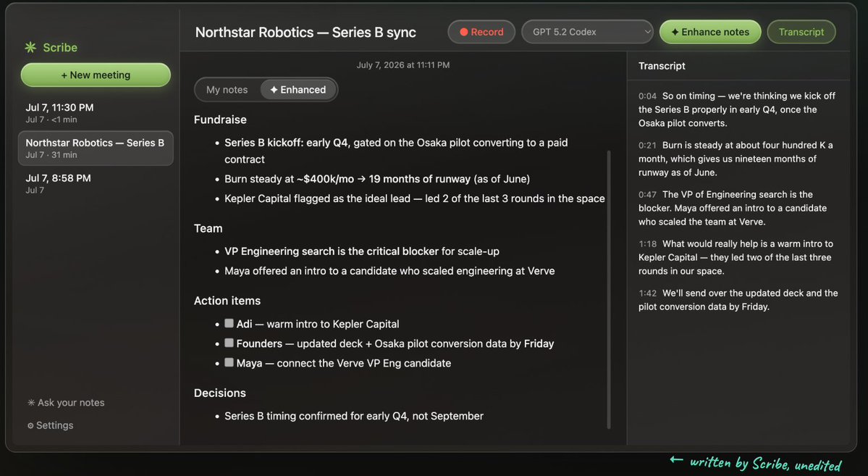Open Settings in the sidebar
868x476 pixels.
pyautogui.click(x=51, y=425)
